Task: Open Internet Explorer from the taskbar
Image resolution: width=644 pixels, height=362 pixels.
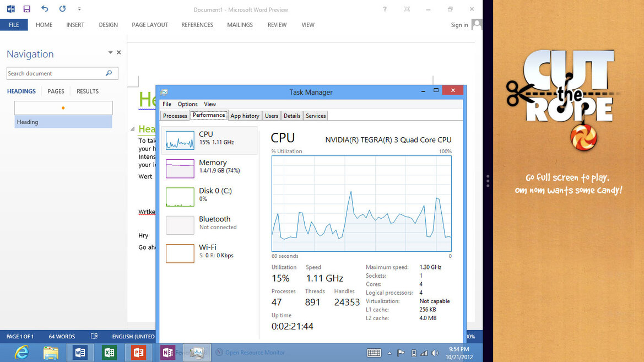Action: pos(21,353)
